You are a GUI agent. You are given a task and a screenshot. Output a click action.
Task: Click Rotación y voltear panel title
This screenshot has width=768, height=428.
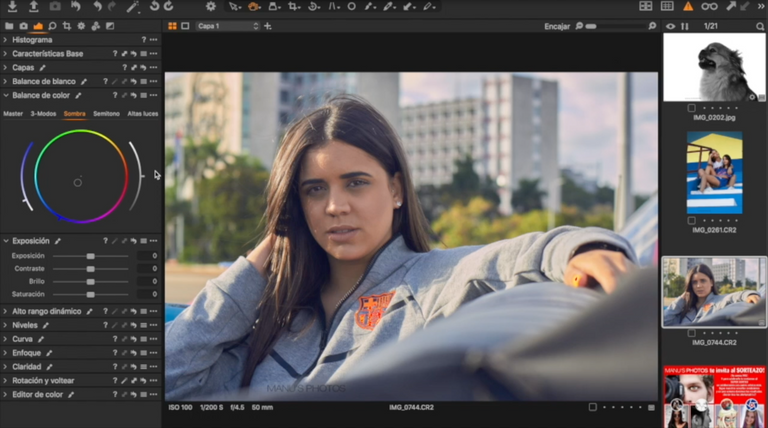[x=43, y=380]
